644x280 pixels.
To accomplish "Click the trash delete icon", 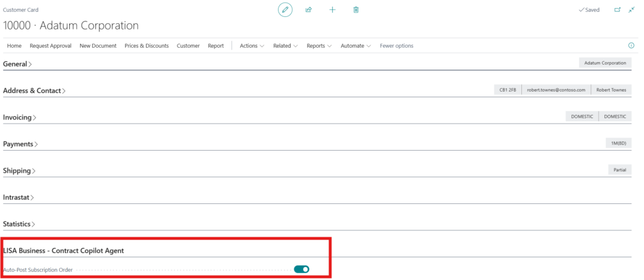I will click(x=356, y=10).
